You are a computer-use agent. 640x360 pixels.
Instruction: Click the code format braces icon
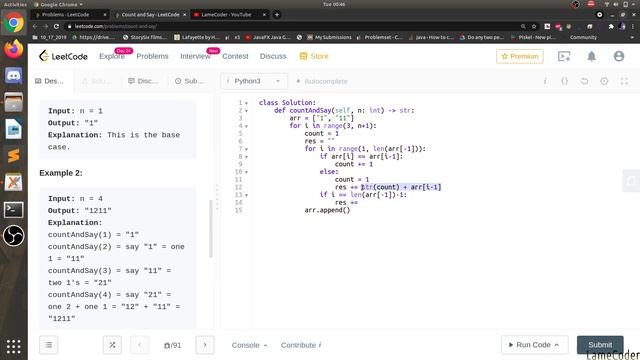(x=564, y=81)
